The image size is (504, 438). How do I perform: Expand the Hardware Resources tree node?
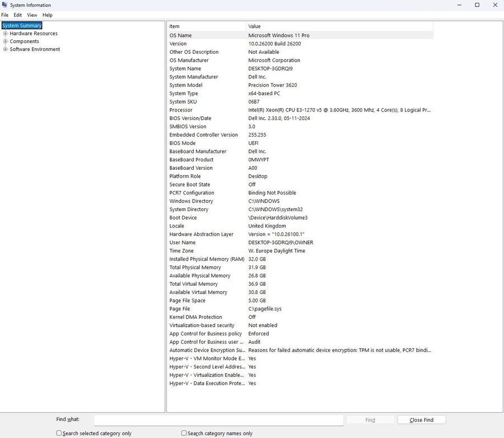click(6, 34)
